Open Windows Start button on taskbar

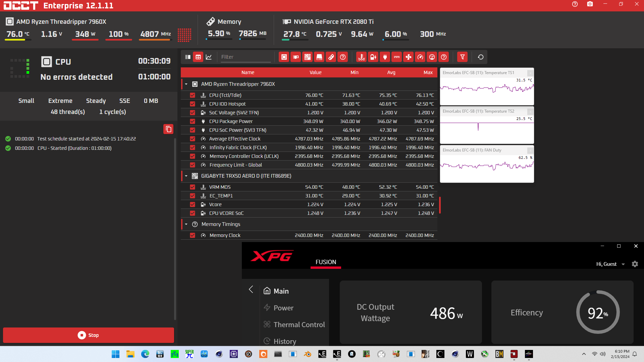[115, 354]
